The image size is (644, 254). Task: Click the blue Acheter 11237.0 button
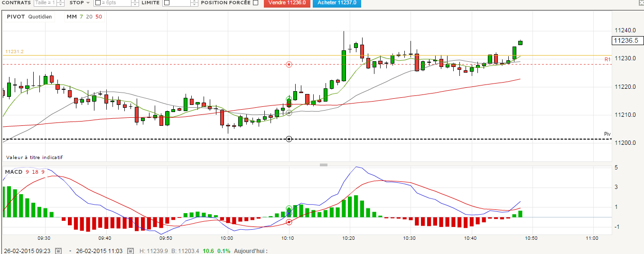coord(336,3)
